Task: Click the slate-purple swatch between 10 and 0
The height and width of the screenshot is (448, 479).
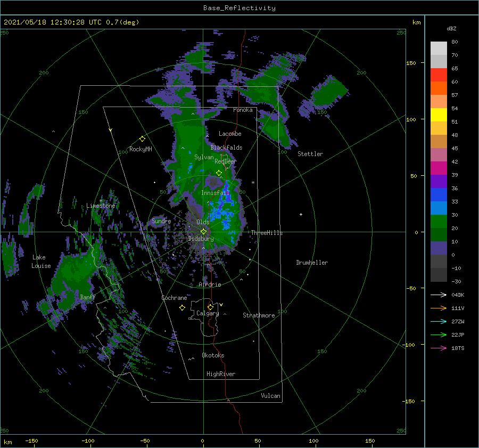Action: click(x=439, y=248)
